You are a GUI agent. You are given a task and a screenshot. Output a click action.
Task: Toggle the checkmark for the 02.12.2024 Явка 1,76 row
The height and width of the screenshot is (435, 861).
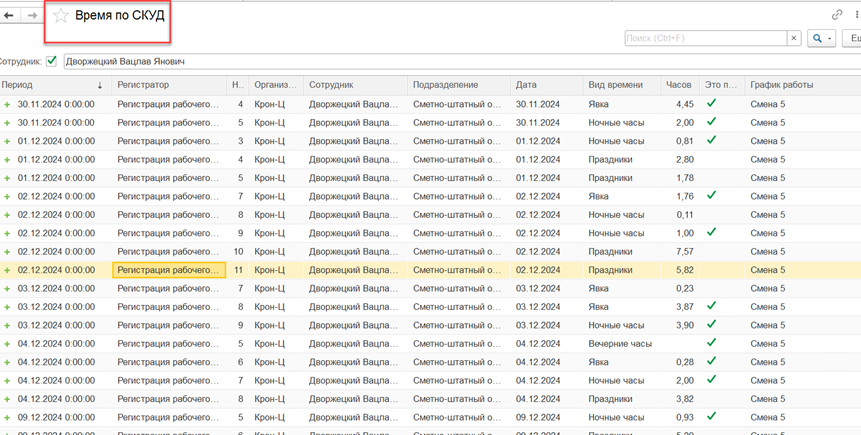click(711, 195)
